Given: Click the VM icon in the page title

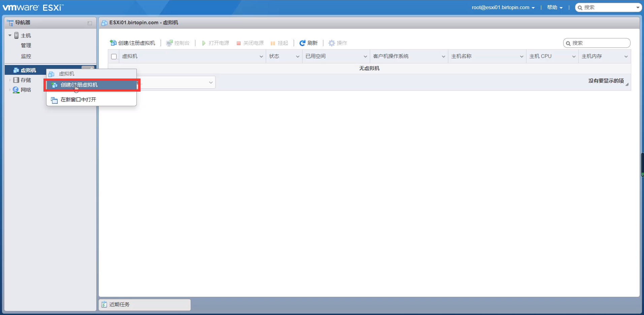Looking at the screenshot, I should click(104, 23).
